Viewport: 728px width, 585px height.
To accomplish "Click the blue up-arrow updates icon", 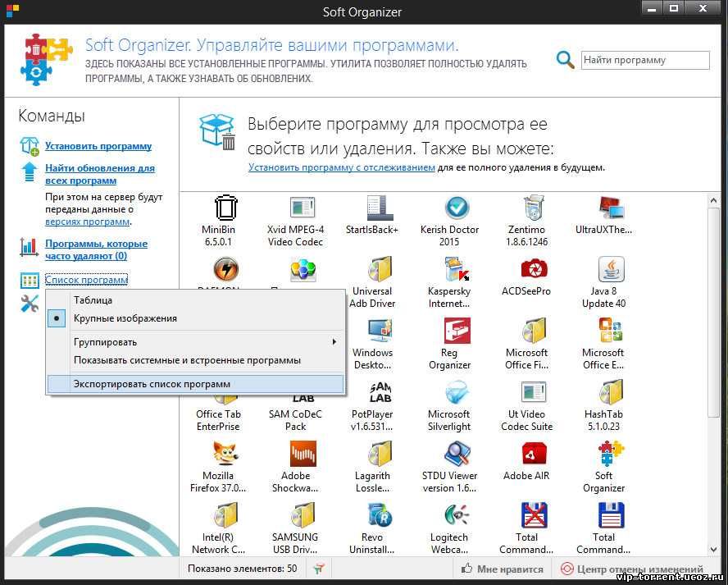I will (x=30, y=171).
